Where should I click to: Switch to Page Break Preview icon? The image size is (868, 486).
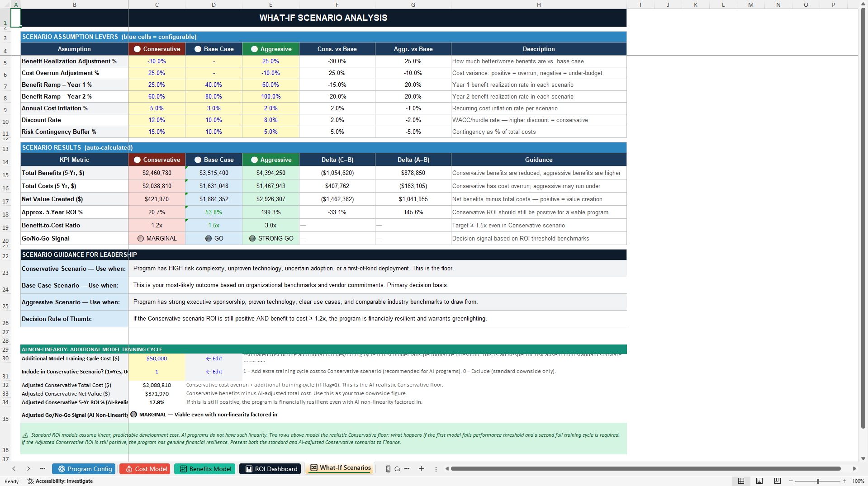778,481
